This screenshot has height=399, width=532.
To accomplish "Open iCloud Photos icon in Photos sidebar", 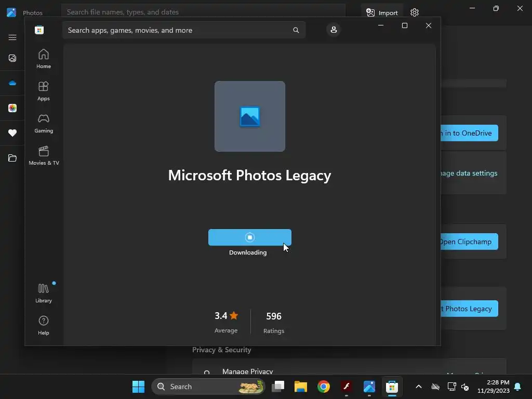I will point(12,108).
